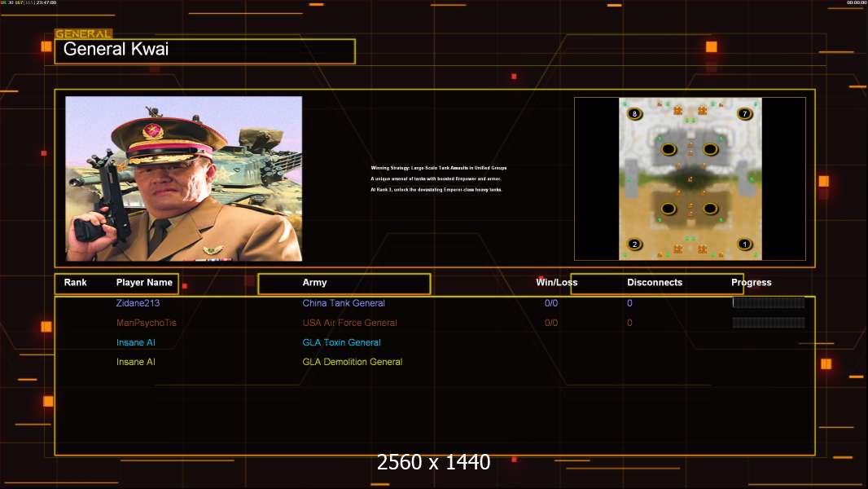Select the Rank column header
The width and height of the screenshot is (868, 489).
[x=76, y=283]
